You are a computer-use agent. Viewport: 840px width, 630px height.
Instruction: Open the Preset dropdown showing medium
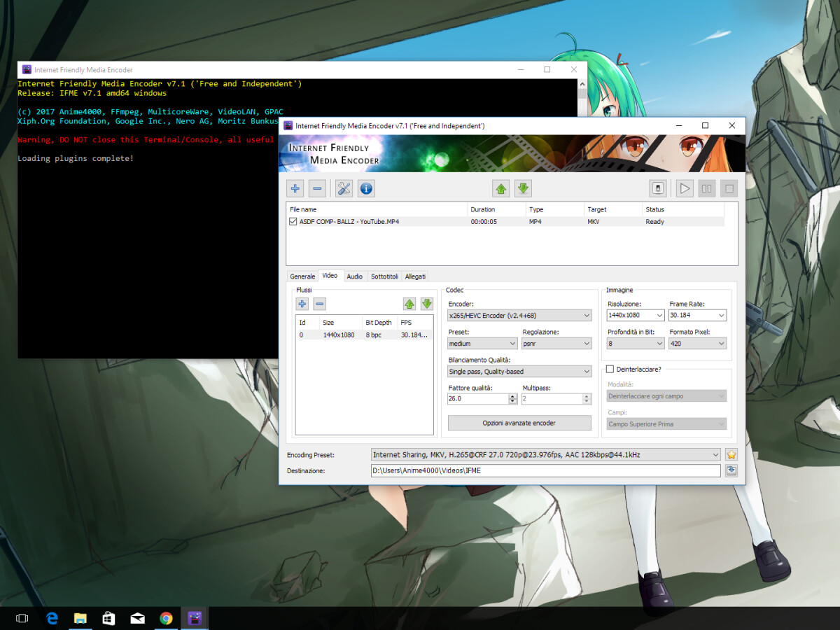click(x=483, y=344)
